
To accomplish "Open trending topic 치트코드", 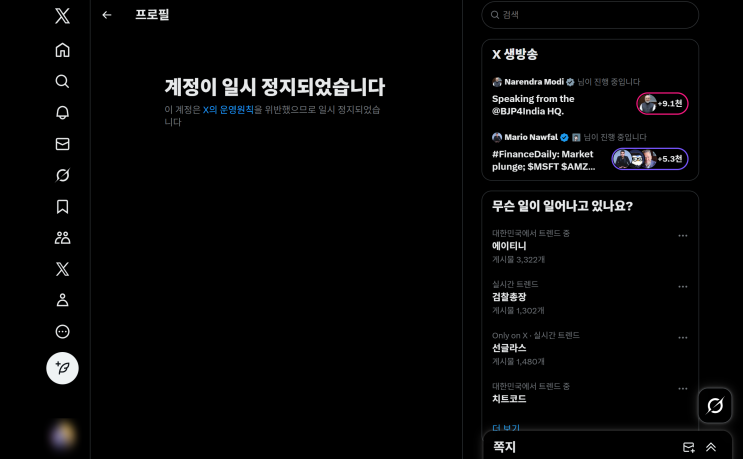I will coord(509,399).
